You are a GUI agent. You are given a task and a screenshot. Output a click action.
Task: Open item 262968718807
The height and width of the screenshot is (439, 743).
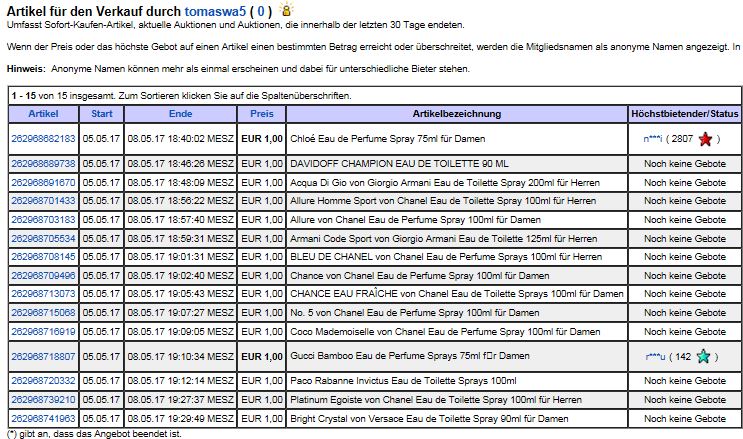point(43,356)
